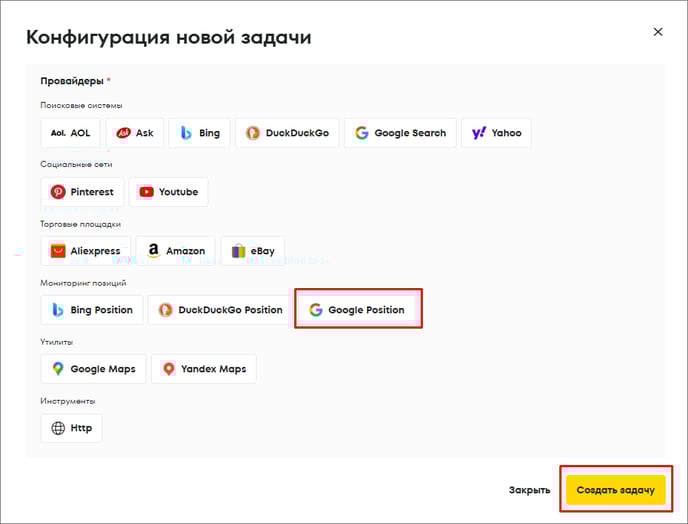Screen dimensions: 688x524
Task: Click the Мониторинг позиций heading
Action: [83, 283]
